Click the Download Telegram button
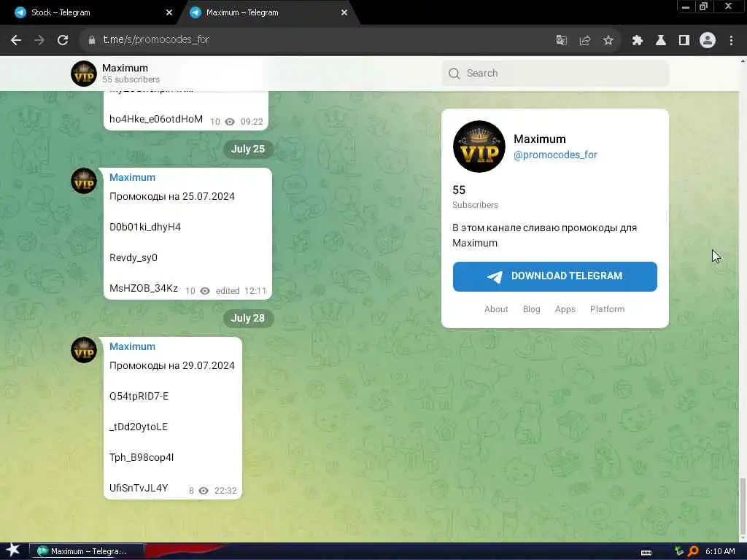Viewport: 747px width, 560px height. coord(555,276)
